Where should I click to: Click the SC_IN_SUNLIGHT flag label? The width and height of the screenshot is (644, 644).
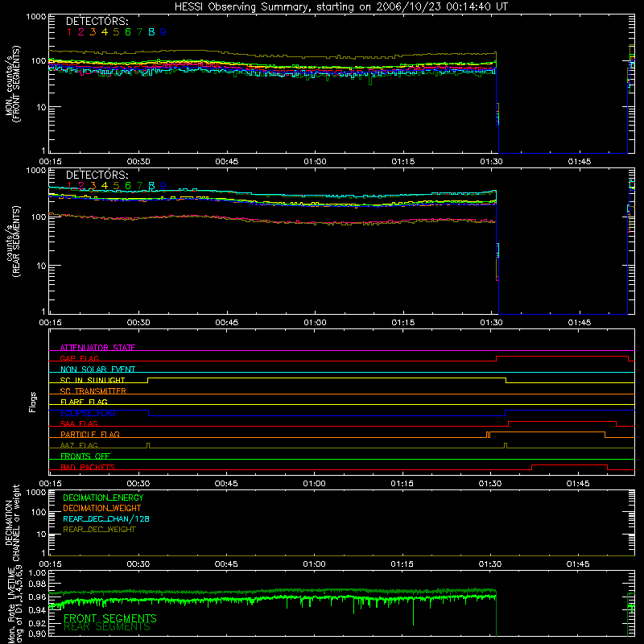[x=93, y=380]
